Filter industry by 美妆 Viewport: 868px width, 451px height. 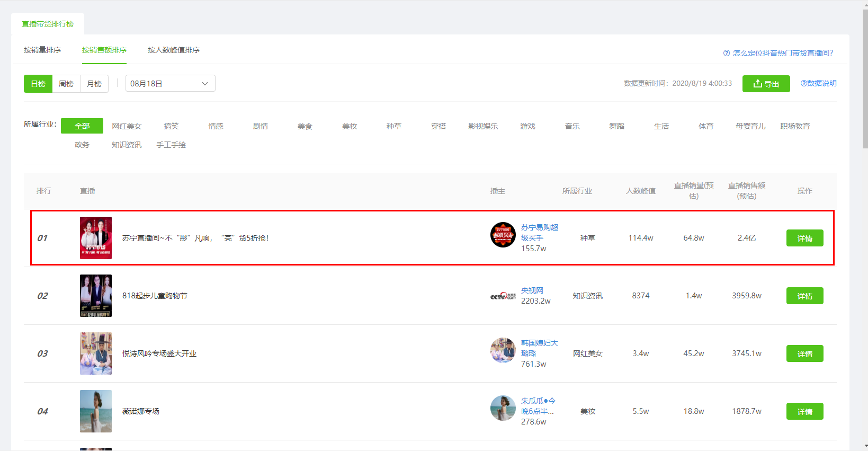click(349, 126)
